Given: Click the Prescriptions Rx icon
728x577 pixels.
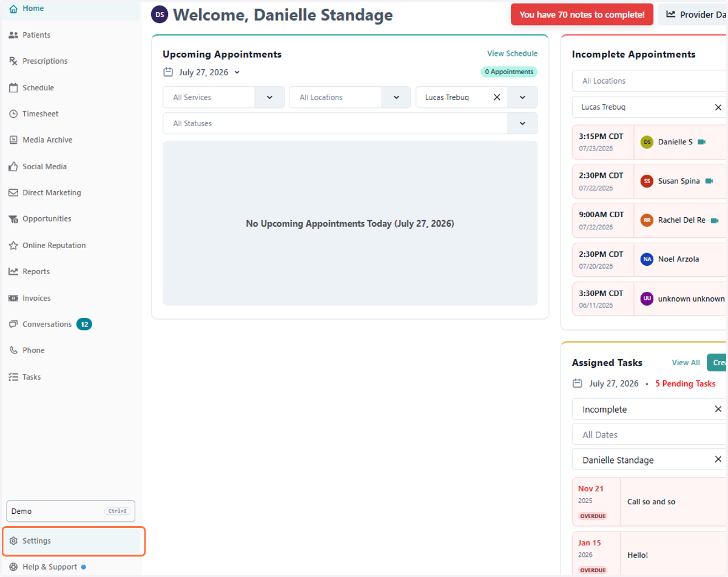Looking at the screenshot, I should coord(13,61).
